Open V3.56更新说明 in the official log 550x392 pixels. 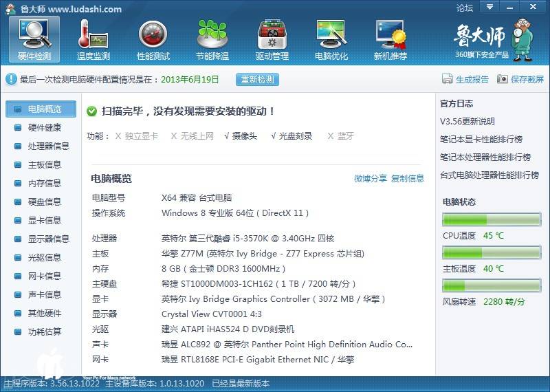coord(467,122)
